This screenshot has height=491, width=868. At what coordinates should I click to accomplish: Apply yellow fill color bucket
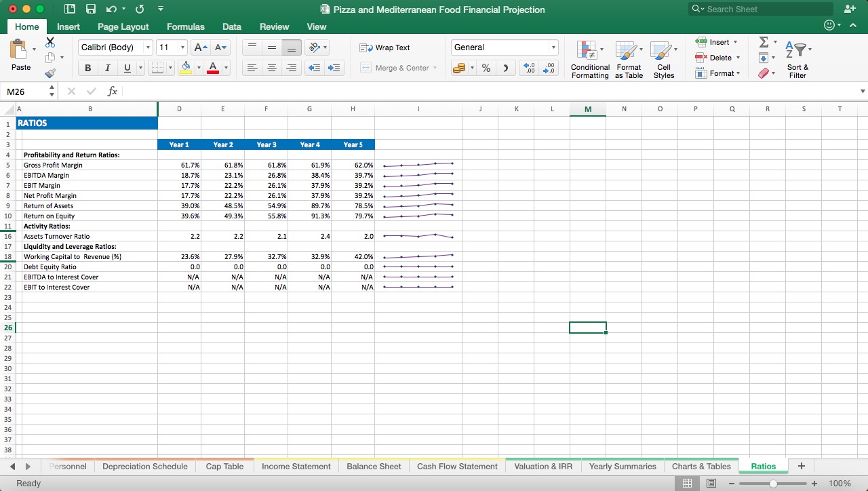tap(186, 68)
